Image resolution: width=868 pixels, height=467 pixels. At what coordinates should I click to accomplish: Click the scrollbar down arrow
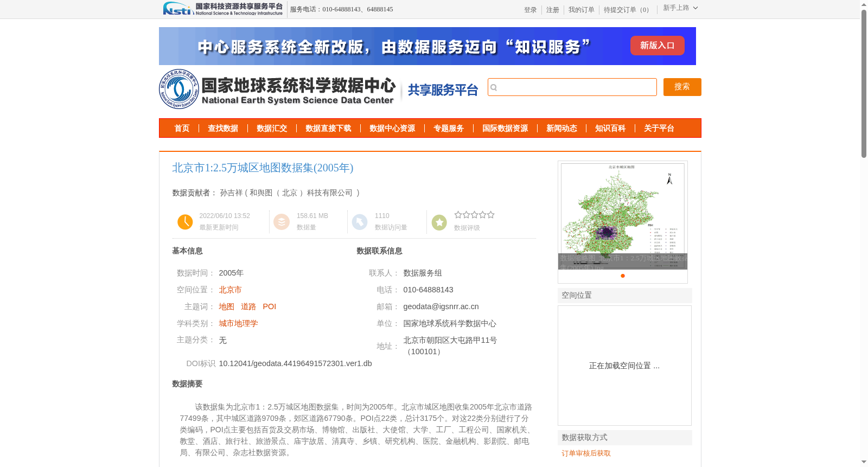tap(864, 462)
